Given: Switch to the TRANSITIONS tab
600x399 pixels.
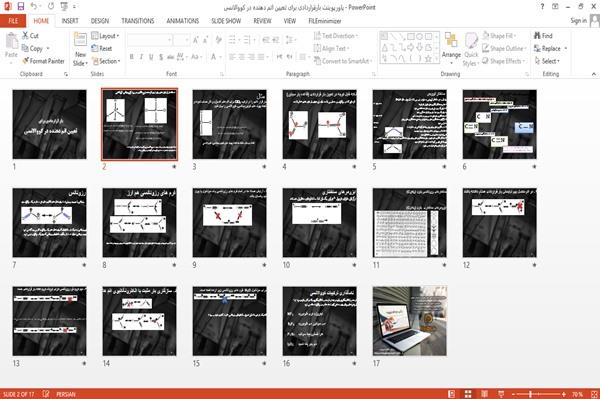Looking at the screenshot, I should (x=137, y=21).
